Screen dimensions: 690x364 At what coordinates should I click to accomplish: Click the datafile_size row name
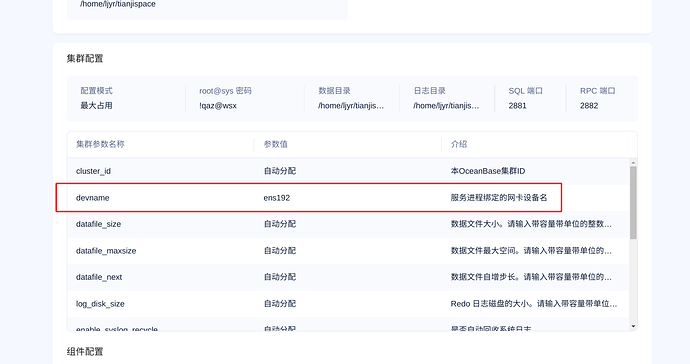pos(98,224)
